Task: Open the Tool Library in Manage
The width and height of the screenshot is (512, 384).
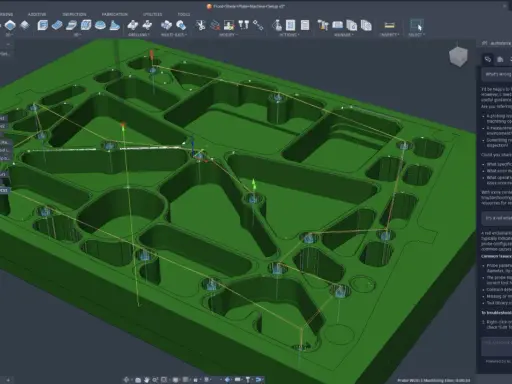Action: point(323,25)
